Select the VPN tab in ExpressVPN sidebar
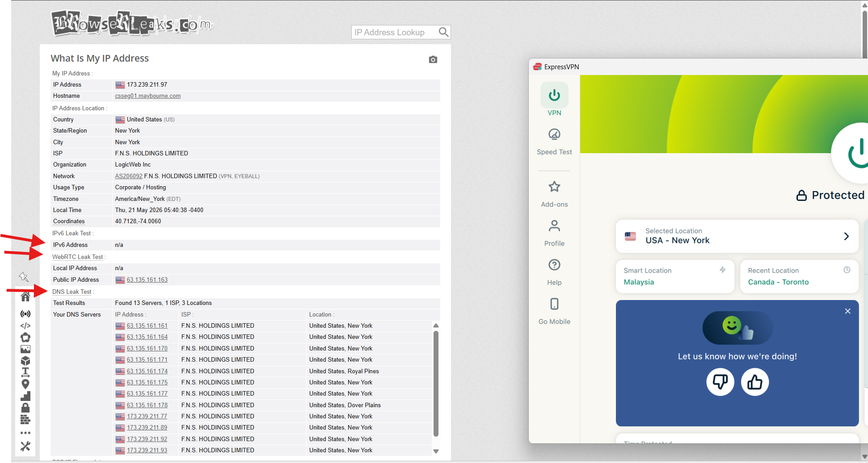 554,100
